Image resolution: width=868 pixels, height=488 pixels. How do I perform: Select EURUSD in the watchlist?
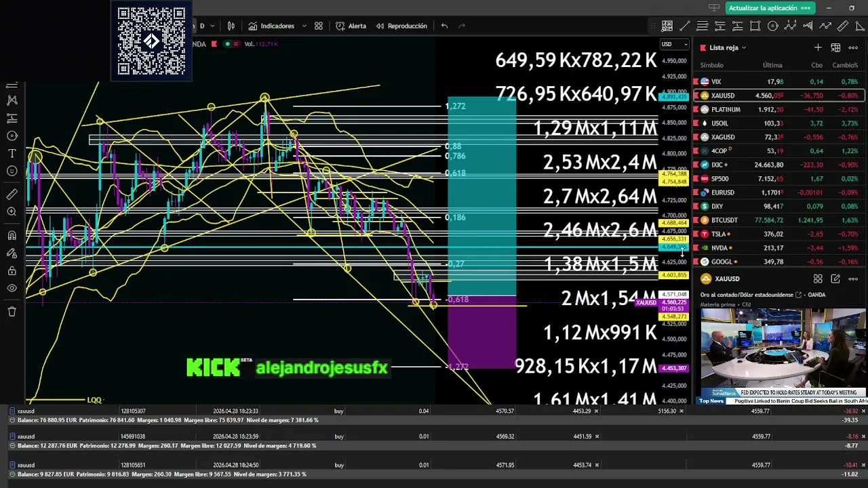click(779, 192)
